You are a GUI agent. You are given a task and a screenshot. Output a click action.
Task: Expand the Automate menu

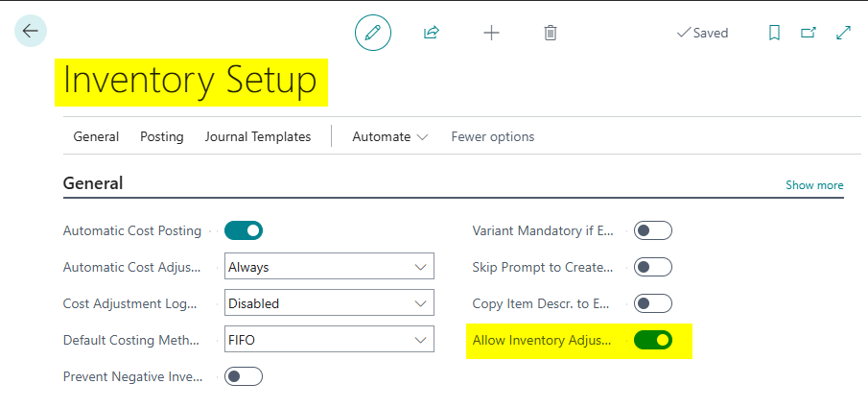(389, 136)
